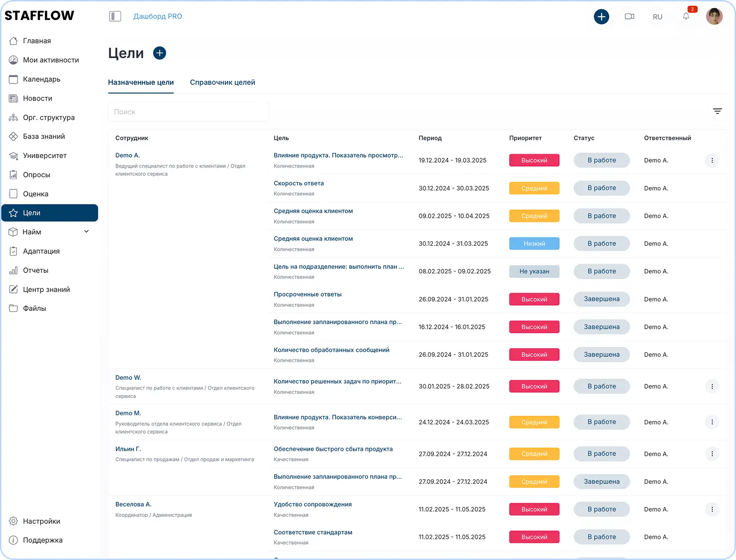Open the Скорость ответа goal link

[x=298, y=183]
